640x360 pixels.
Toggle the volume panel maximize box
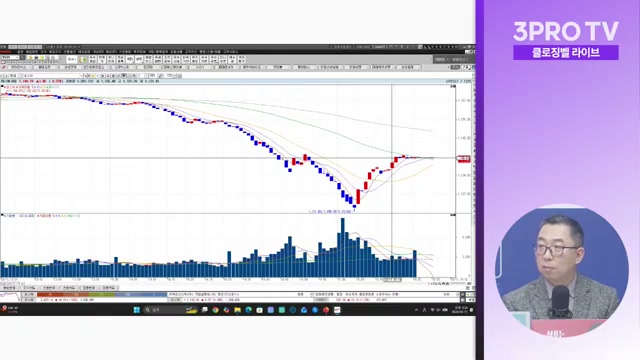click(x=453, y=215)
